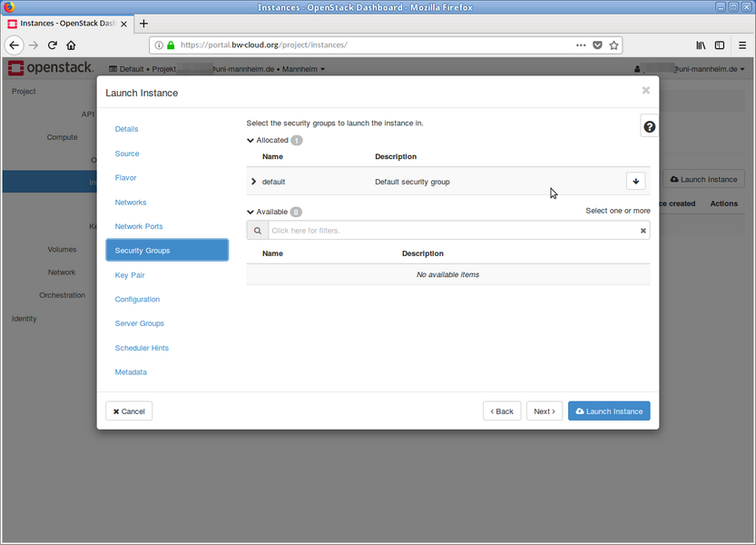This screenshot has width=756, height=545.
Task: Open the Firefox hamburger menu
Action: [744, 45]
